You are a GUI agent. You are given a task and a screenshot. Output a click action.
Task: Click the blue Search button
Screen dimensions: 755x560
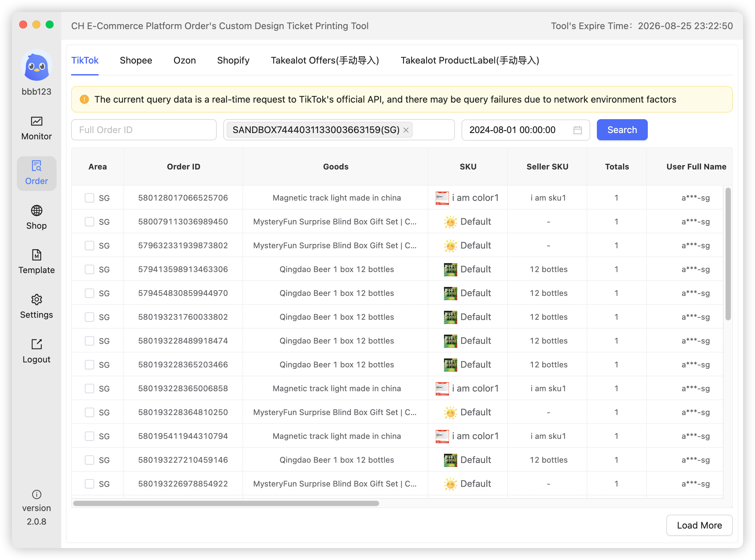coord(623,130)
